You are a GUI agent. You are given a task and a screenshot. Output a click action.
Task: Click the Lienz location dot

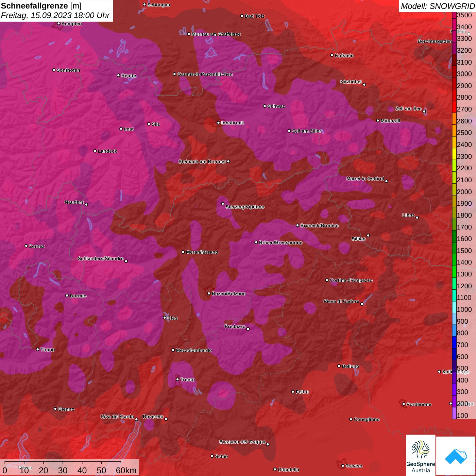(x=417, y=218)
